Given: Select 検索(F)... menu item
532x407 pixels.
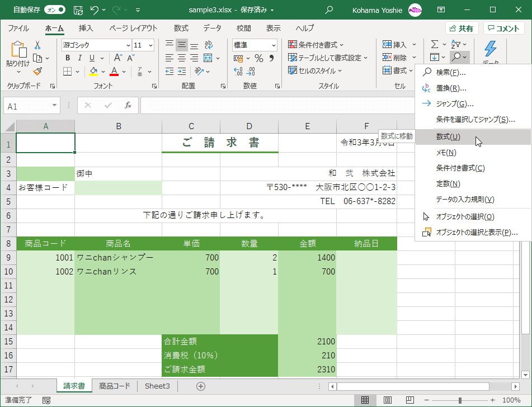Looking at the screenshot, I should [x=473, y=73].
